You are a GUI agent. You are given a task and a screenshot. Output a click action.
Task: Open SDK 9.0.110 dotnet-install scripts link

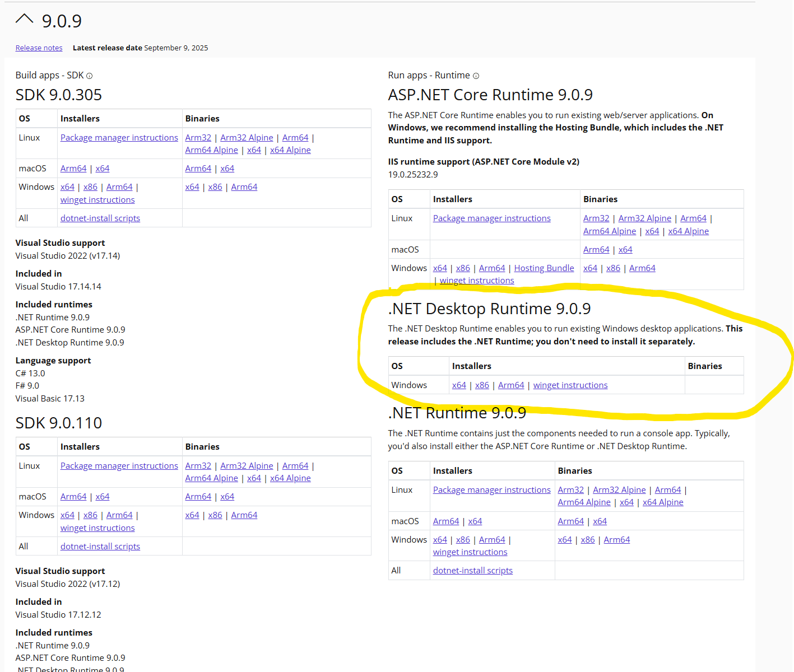(x=100, y=547)
